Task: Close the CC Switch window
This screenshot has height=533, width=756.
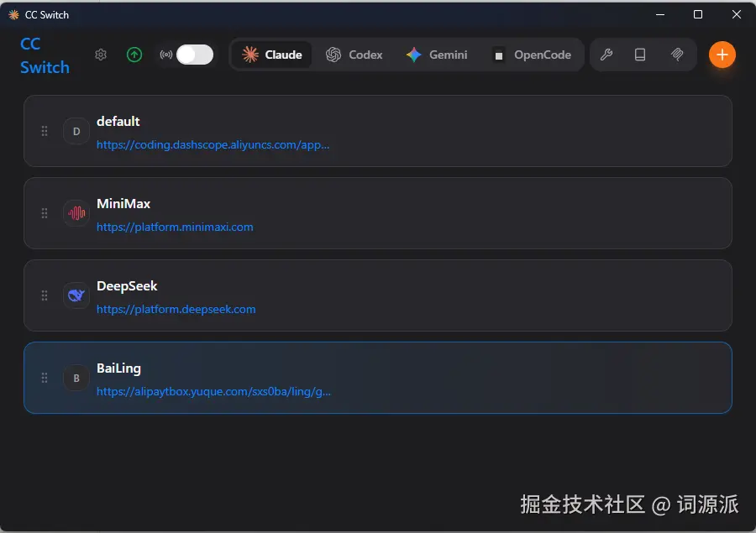Action: [736, 14]
